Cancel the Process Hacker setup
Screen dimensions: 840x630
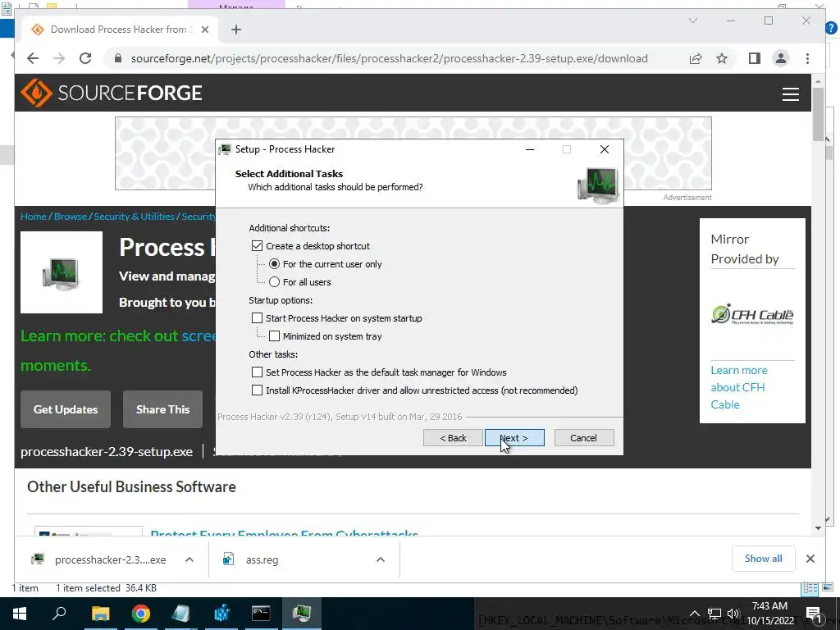click(584, 438)
